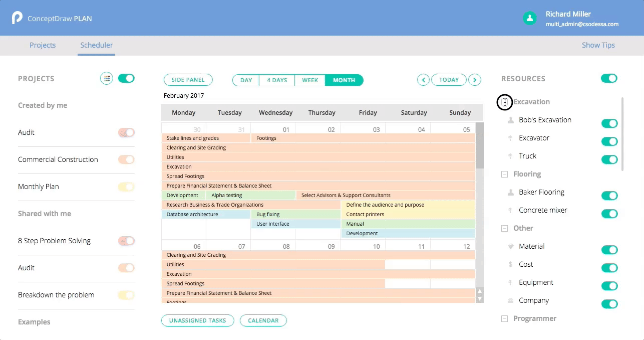This screenshot has width=644, height=340.
Task: Click the Show Tips link
Action: 598,45
